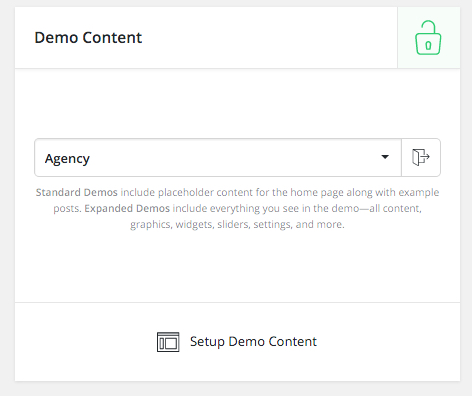Click the light green lock background tile
Screen dimensions: 472x396
pos(429,38)
